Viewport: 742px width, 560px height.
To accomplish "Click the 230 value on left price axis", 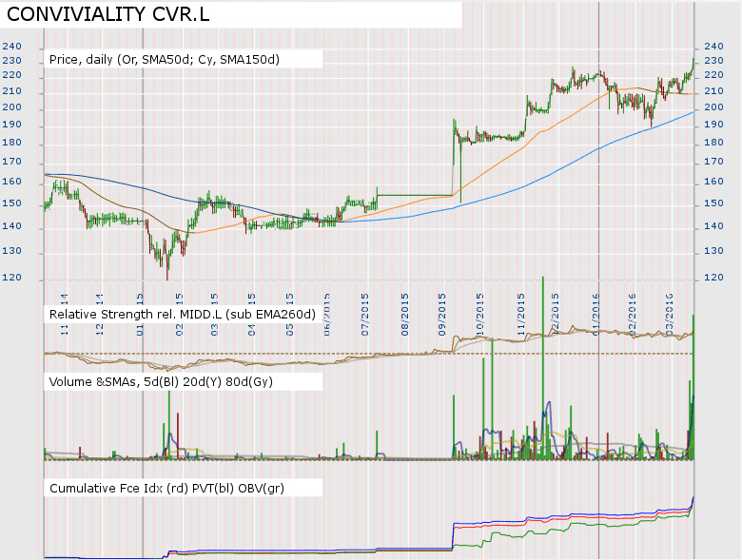I will [x=11, y=61].
